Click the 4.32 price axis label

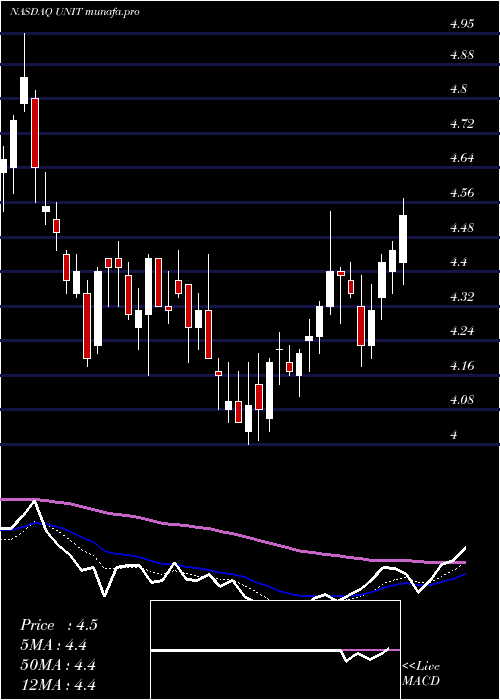(x=462, y=296)
